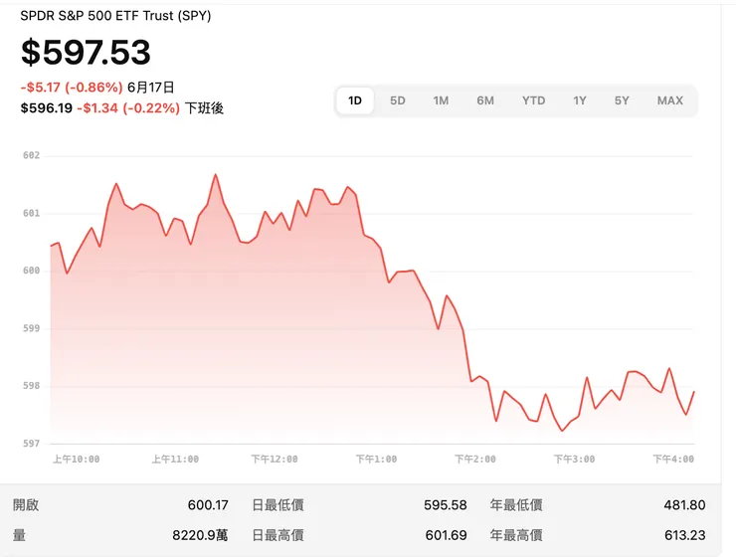
Task: Select the YTD range tab
Action: point(533,100)
